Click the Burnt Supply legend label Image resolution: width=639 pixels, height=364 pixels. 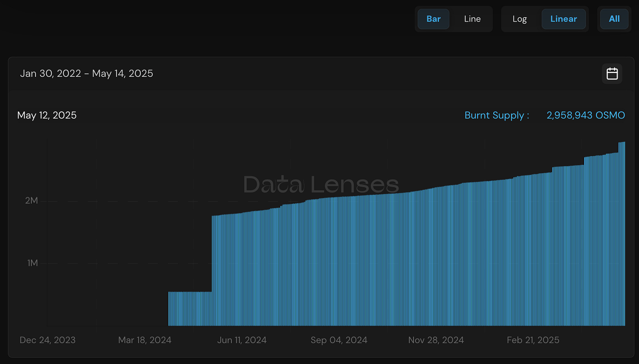(x=497, y=115)
